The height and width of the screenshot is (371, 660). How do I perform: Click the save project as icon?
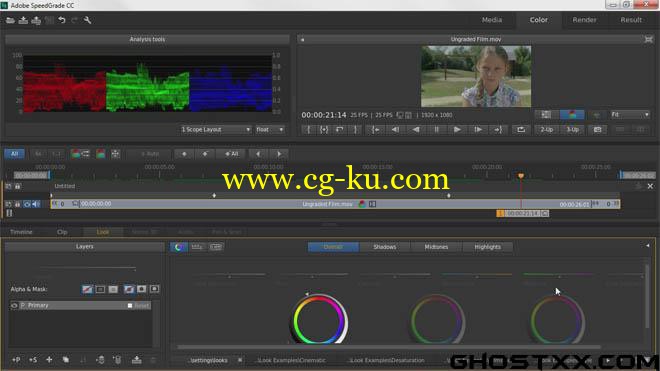[x=36, y=20]
